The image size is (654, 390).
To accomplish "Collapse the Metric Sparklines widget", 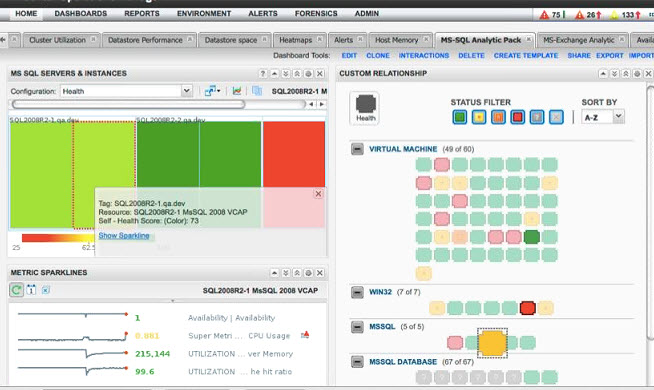I will [274, 273].
